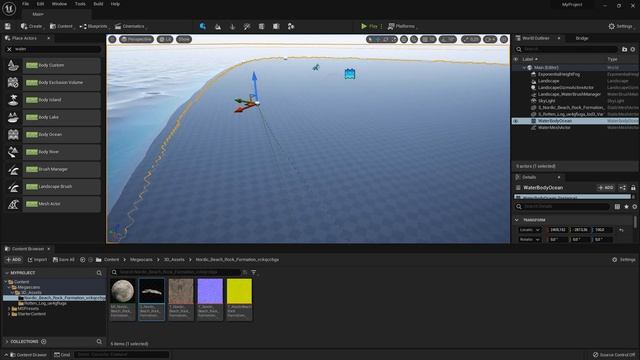640x360 pixels.
Task: Click Import in Content Browser
Action: tap(37, 260)
